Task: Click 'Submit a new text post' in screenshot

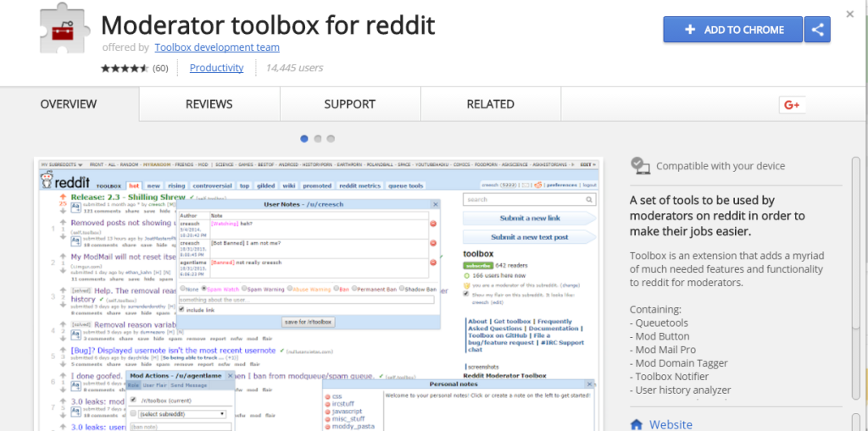Action: pyautogui.click(x=529, y=237)
